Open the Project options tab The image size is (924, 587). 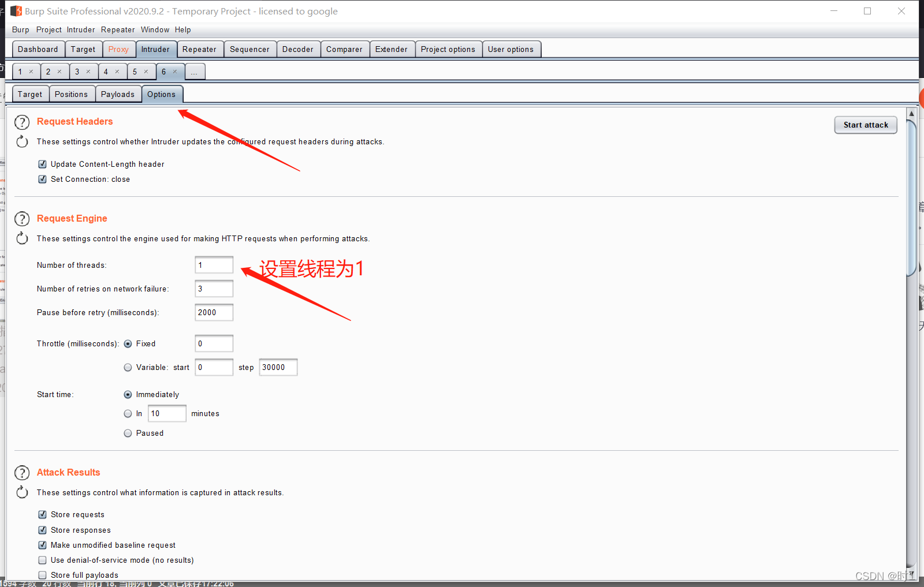[448, 49]
